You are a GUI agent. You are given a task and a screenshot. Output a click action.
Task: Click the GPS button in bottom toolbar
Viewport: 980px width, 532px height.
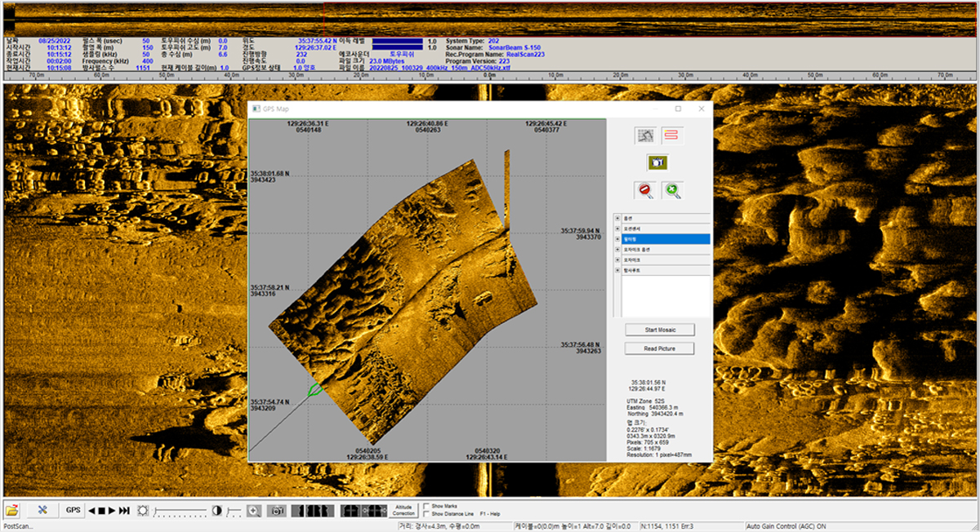click(x=73, y=511)
